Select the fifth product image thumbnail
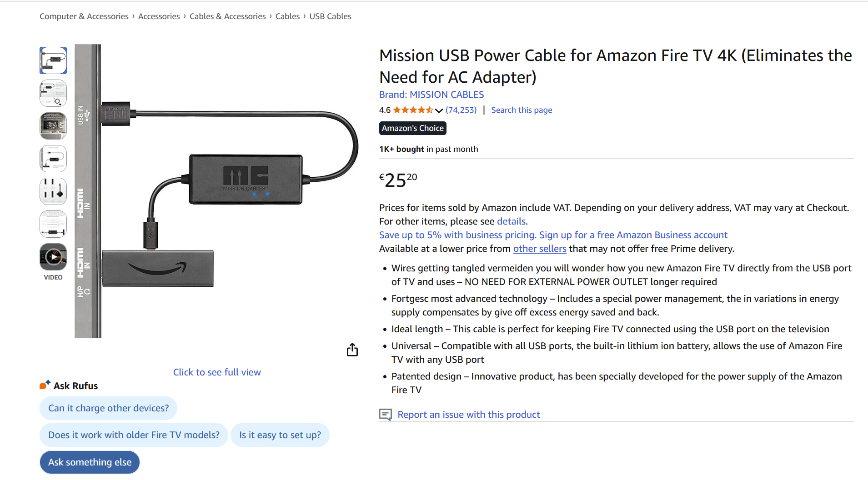 point(53,191)
